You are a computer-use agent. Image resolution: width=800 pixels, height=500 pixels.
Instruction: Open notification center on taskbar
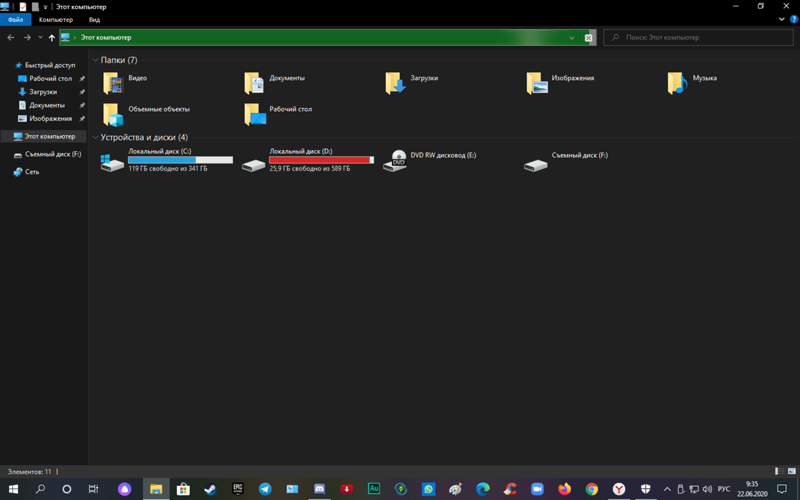[x=782, y=489]
